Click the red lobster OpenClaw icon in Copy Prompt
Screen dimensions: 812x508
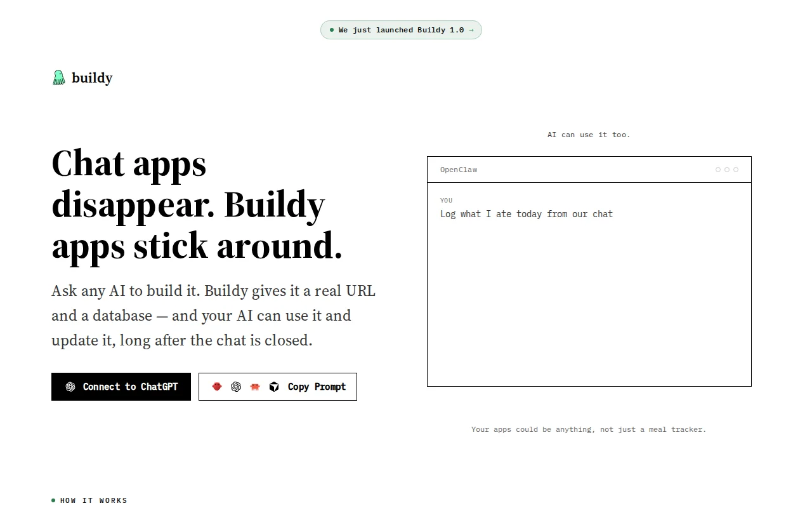[217, 387]
